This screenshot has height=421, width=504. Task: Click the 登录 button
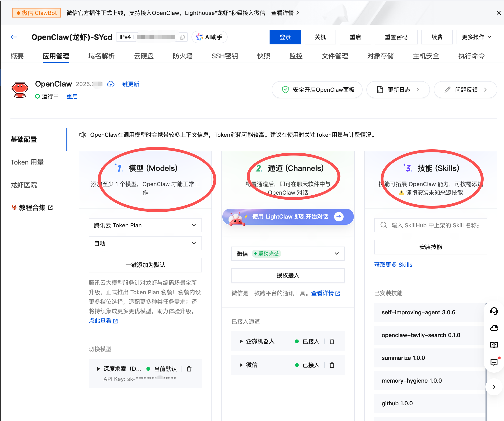point(285,37)
